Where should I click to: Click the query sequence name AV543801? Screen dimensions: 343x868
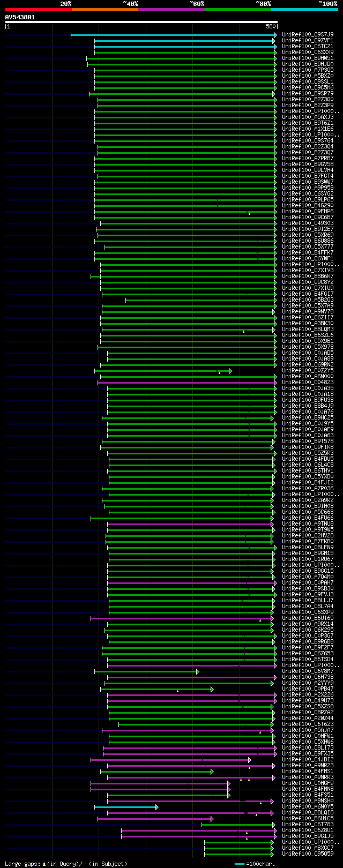tap(20, 17)
